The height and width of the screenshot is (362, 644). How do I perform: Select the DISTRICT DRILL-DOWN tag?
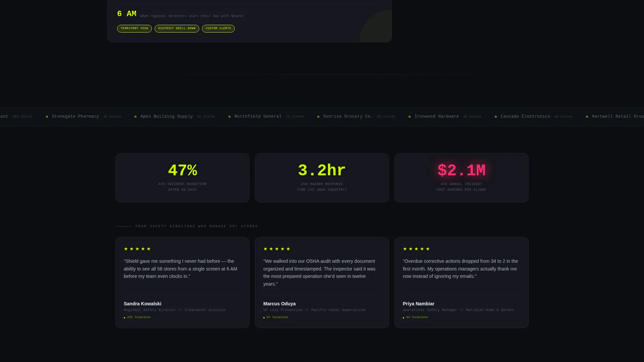point(177,28)
